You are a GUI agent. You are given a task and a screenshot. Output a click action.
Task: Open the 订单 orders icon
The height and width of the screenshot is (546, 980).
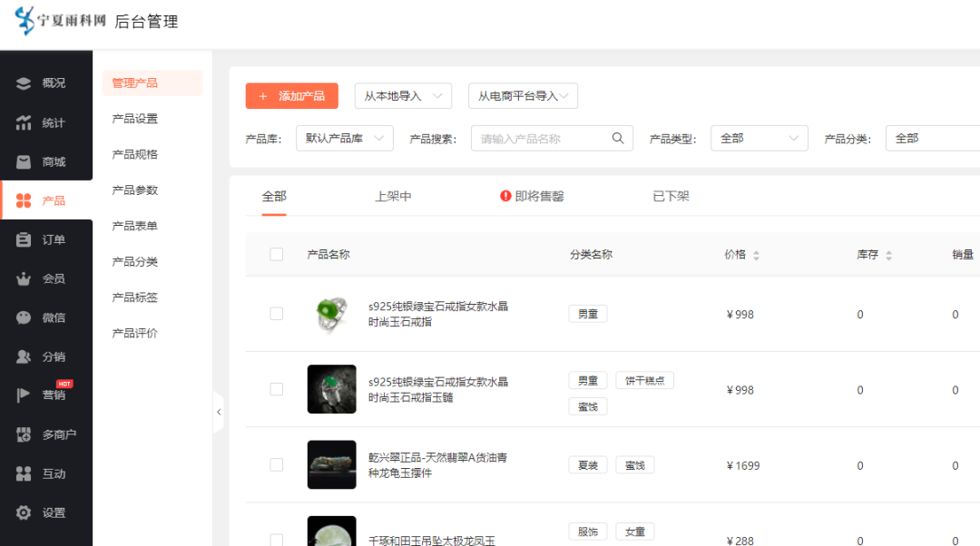[x=23, y=239]
